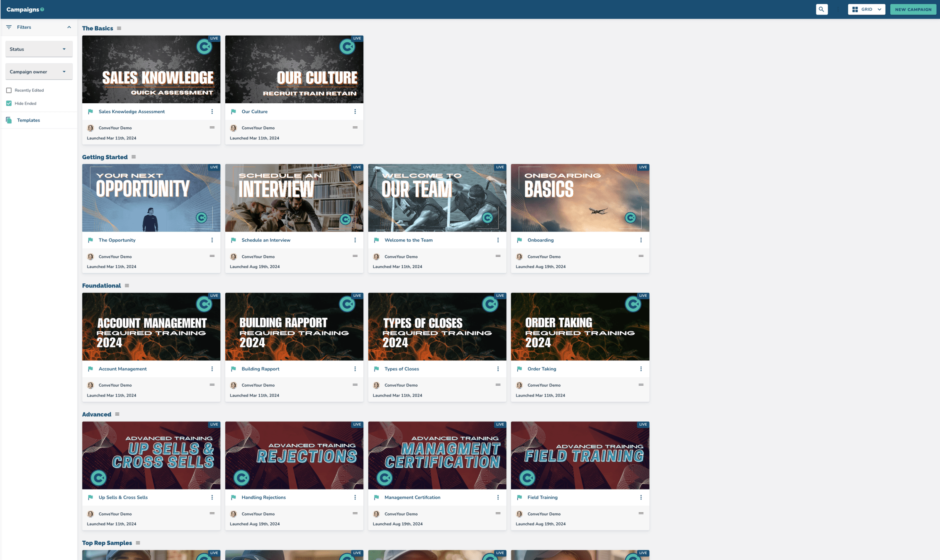
Task: Click The Basics section reorder icon
Action: (119, 28)
